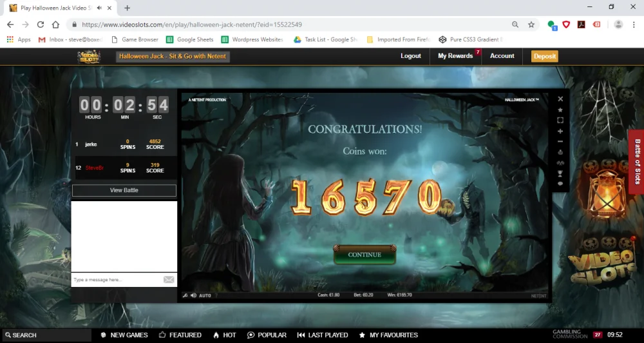
Task: Open New Games category
Action: [x=124, y=335]
